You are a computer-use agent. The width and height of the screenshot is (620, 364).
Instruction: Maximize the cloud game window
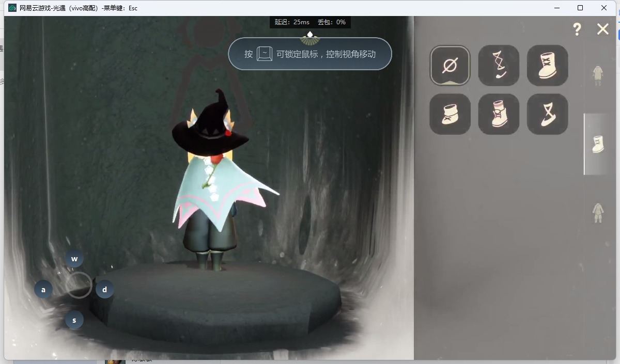[x=580, y=8]
